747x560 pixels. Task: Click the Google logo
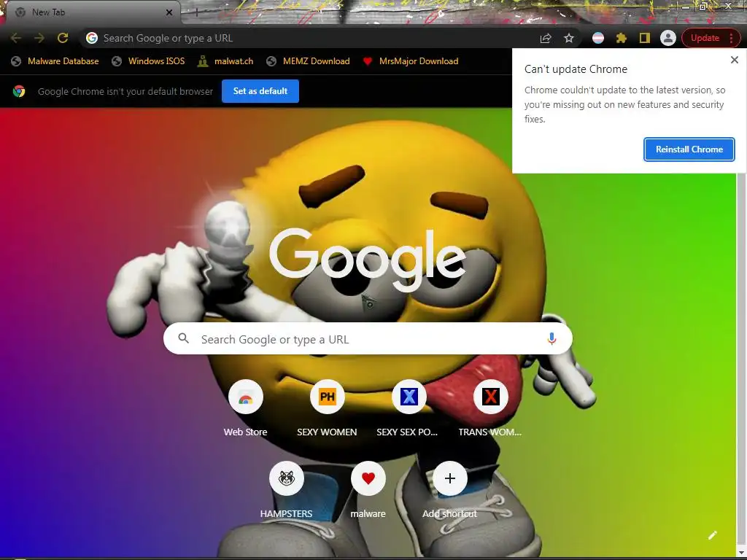368,260
